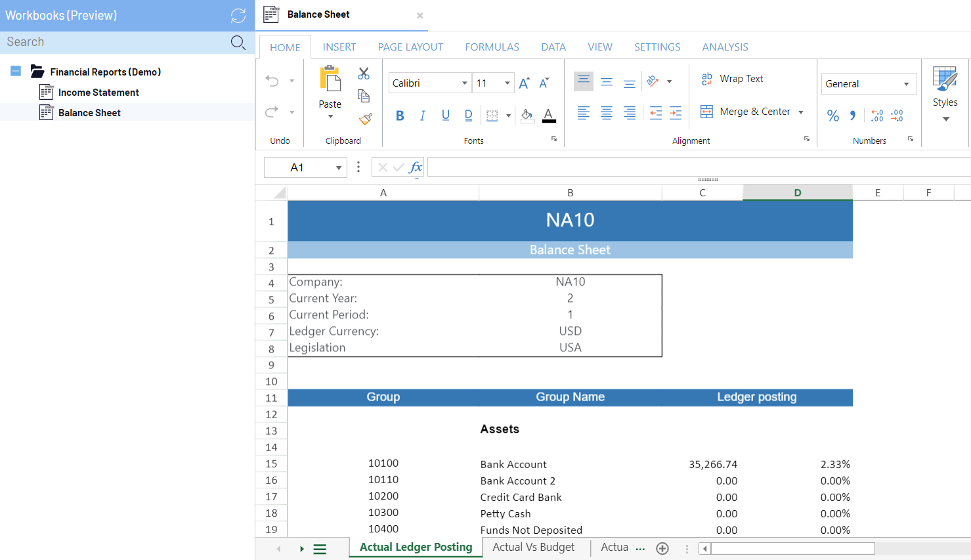Image resolution: width=971 pixels, height=560 pixels.
Task: Collapse the Financial Reports (Demo) folder
Action: (16, 72)
